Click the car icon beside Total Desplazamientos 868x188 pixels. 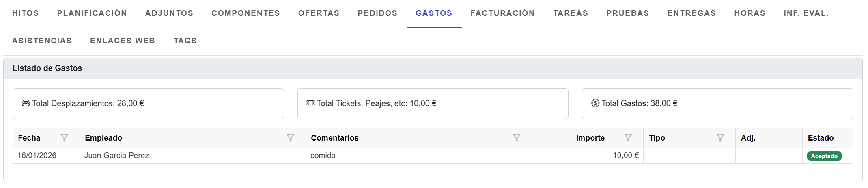click(x=26, y=103)
